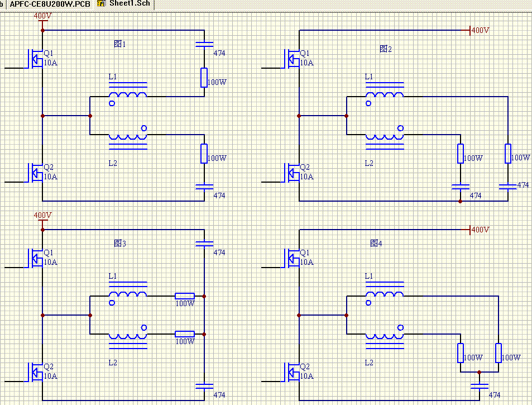Image resolution: width=532 pixels, height=405 pixels.
Task: Select 474 capacitor on 400V rail in 图3
Action: pyautogui.click(x=204, y=244)
